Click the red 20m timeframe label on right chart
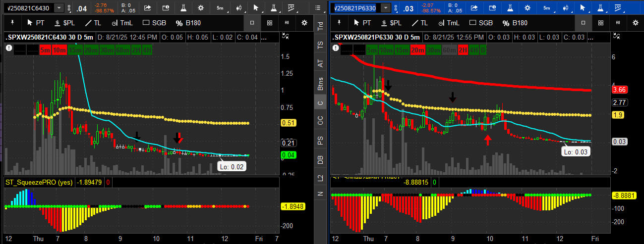 (417, 49)
